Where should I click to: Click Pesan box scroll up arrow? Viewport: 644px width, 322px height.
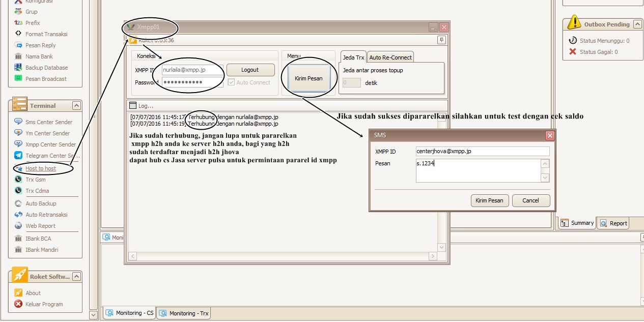[x=545, y=164]
